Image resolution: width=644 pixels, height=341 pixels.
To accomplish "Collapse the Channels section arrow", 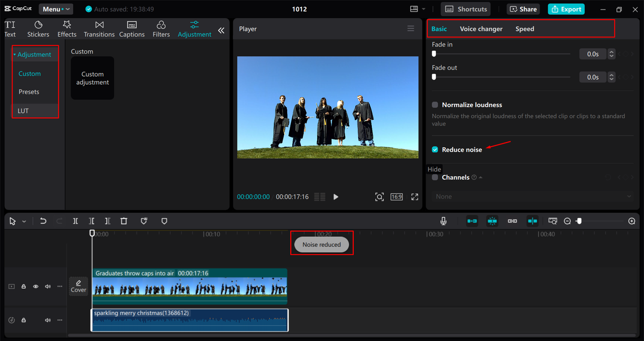I will click(x=480, y=177).
